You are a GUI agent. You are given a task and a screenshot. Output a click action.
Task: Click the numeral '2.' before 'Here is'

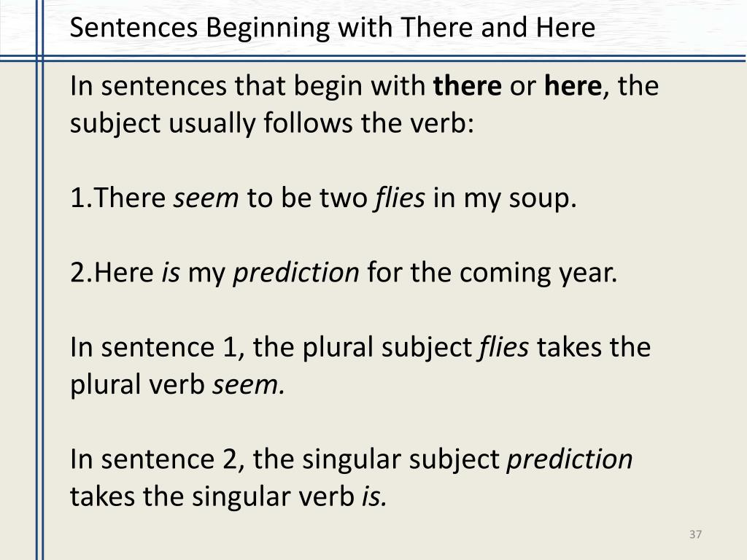click(82, 273)
